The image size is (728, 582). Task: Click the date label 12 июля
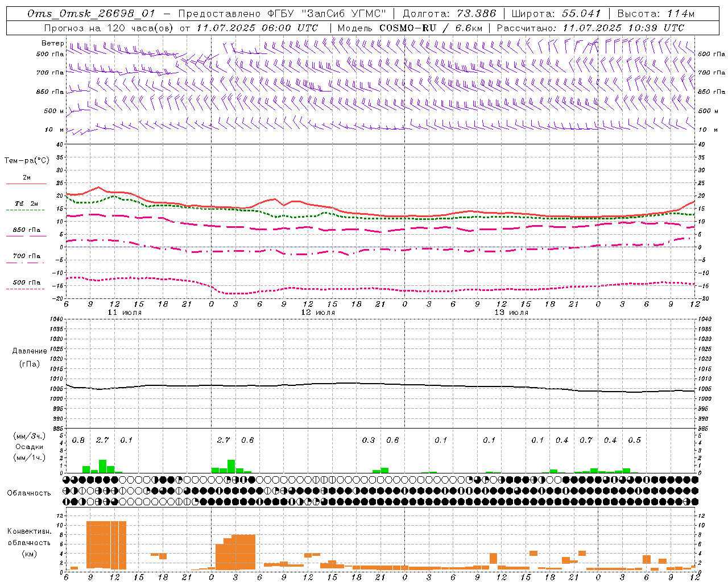pyautogui.click(x=318, y=313)
